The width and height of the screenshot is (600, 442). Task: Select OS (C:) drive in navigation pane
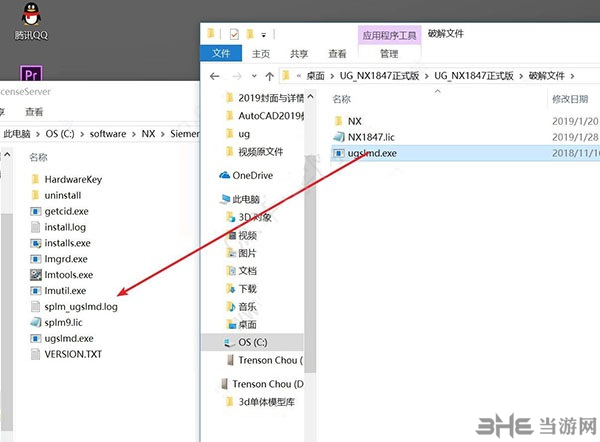pyautogui.click(x=253, y=342)
